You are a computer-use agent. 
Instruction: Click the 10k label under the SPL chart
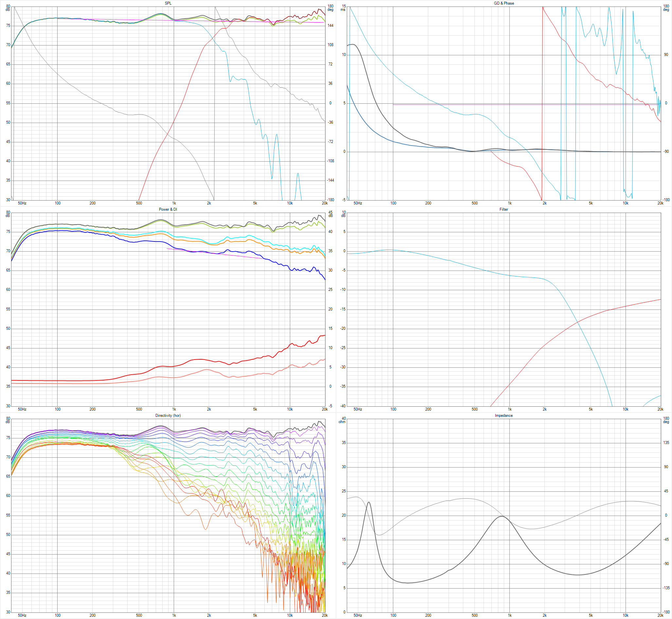(290, 203)
